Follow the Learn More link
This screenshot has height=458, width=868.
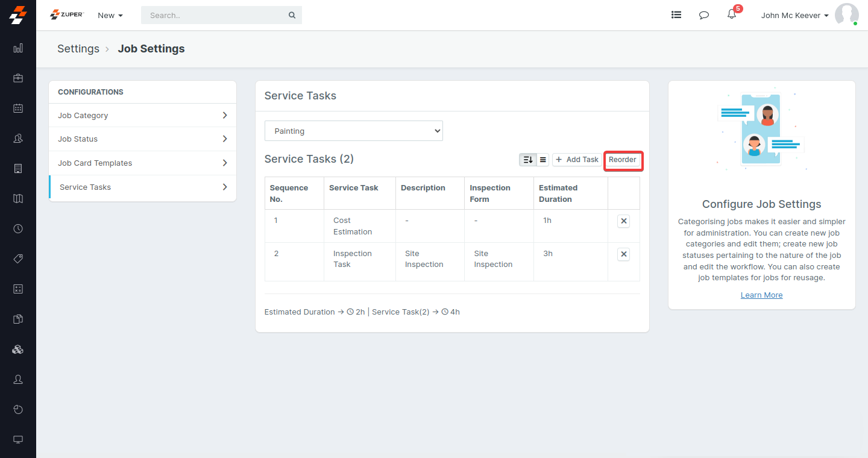click(761, 295)
